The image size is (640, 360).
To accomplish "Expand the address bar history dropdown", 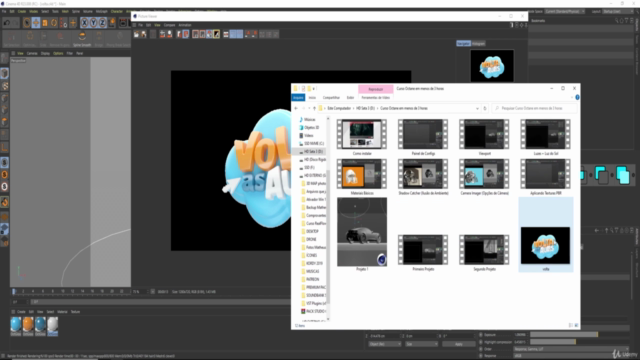I will tap(477, 109).
